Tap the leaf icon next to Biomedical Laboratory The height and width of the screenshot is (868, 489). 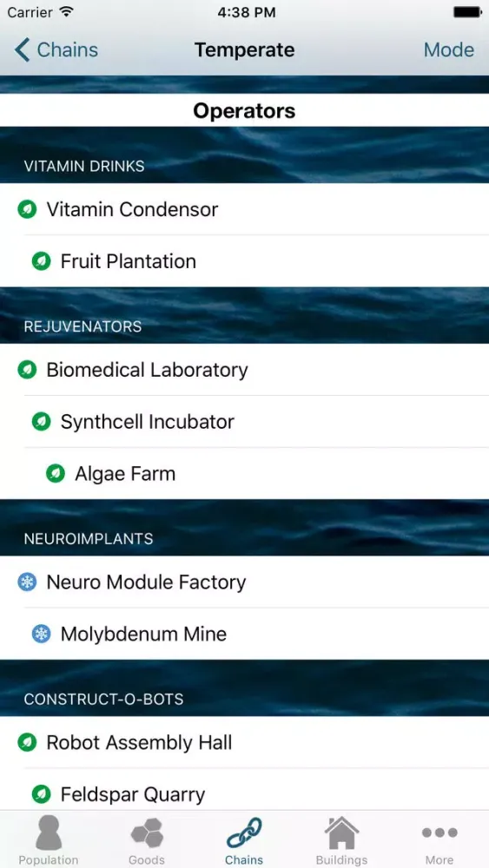(27, 370)
